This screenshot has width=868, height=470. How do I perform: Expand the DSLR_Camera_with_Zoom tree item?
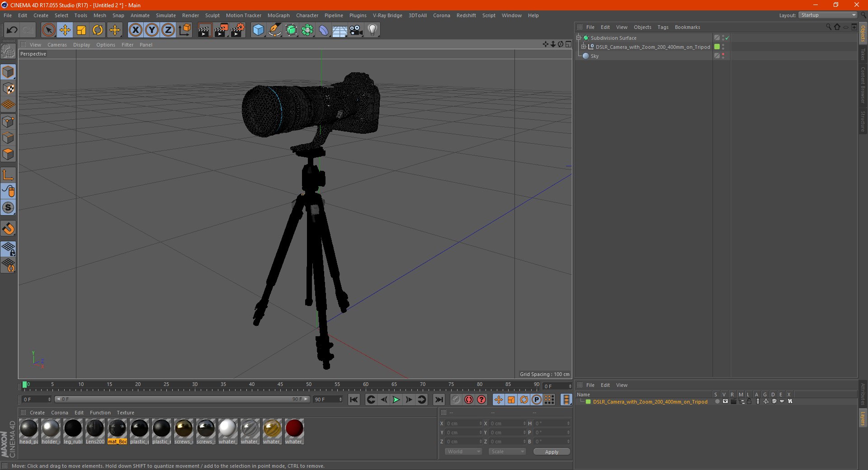click(x=584, y=47)
